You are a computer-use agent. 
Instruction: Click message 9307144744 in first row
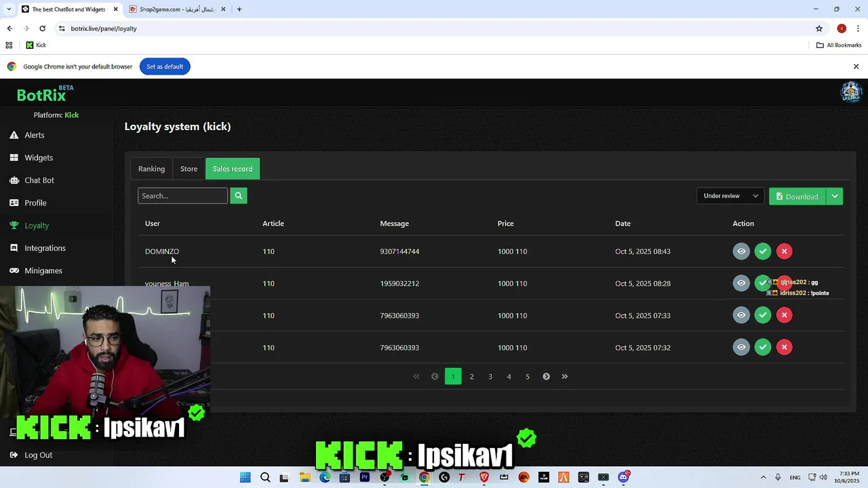point(399,251)
